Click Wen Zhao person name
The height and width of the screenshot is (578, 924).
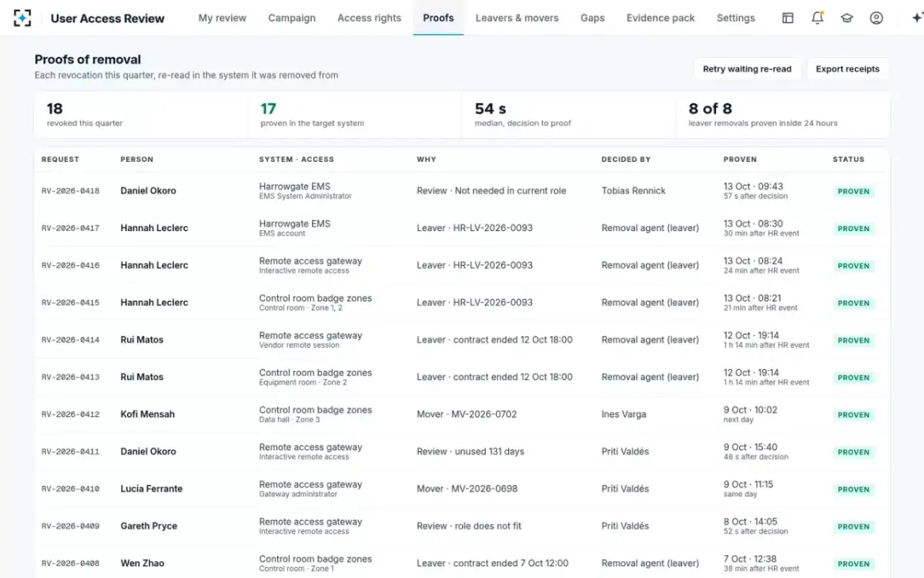(142, 563)
